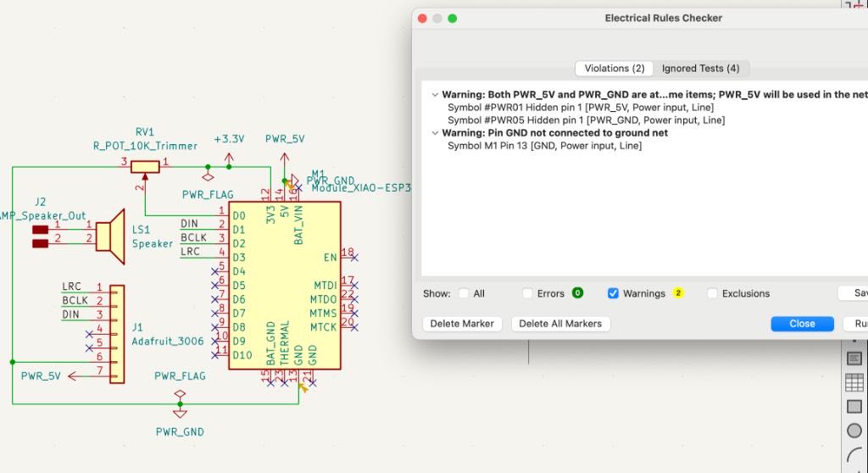This screenshot has height=473, width=868.
Task: Enable the Exclusions filter checkbox
Action: [x=712, y=293]
